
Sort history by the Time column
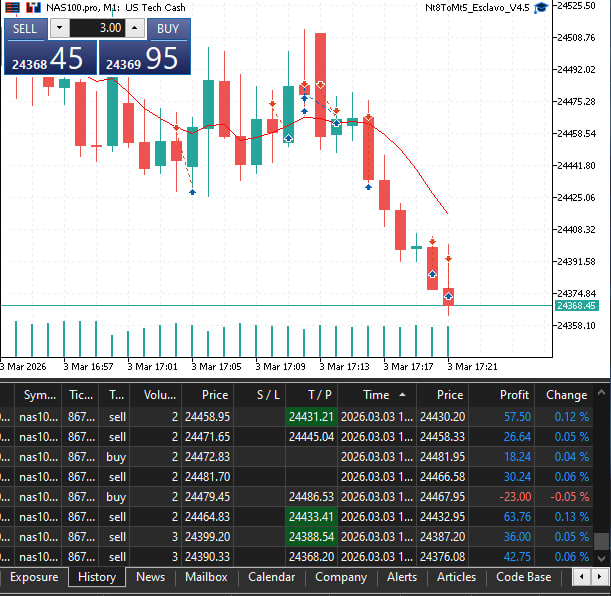coord(376,395)
